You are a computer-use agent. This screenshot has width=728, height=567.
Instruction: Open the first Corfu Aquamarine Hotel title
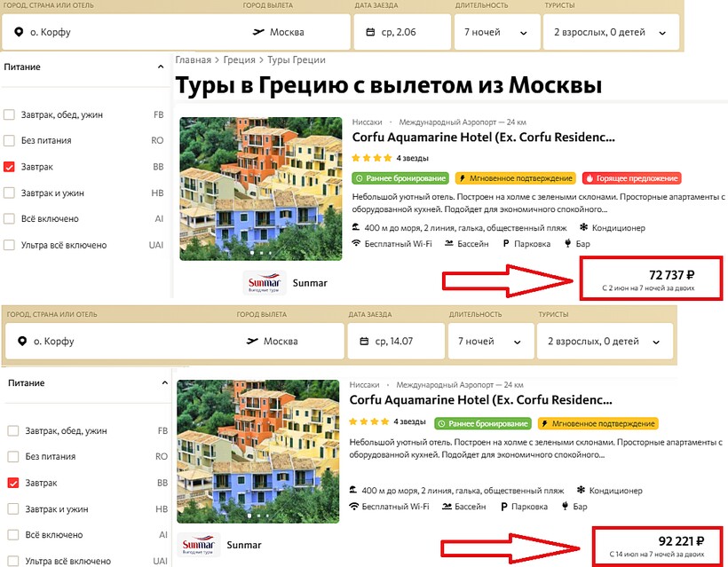(x=483, y=138)
